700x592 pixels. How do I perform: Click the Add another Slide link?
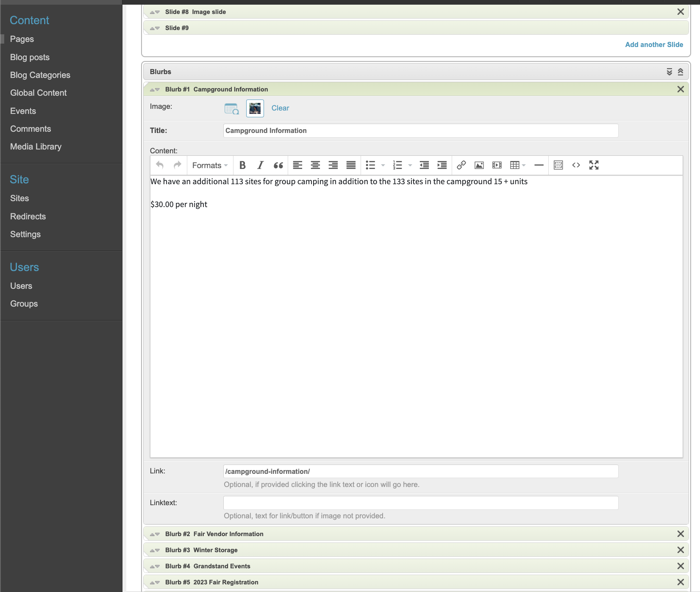point(654,44)
